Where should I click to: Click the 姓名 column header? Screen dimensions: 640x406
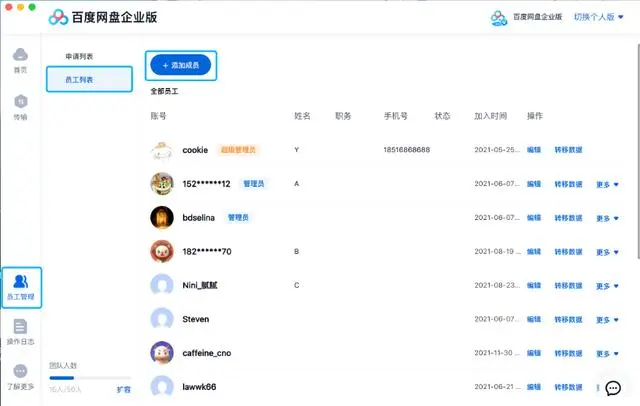pos(302,116)
